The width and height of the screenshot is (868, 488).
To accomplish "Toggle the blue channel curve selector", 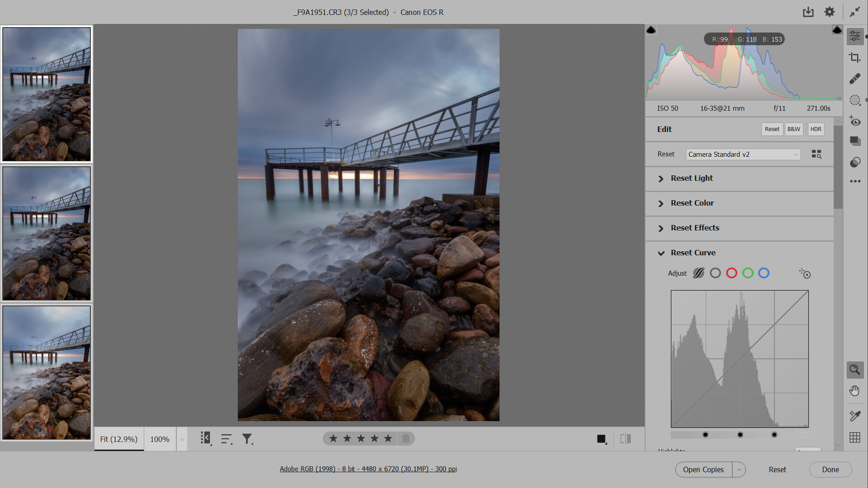I will [x=763, y=273].
